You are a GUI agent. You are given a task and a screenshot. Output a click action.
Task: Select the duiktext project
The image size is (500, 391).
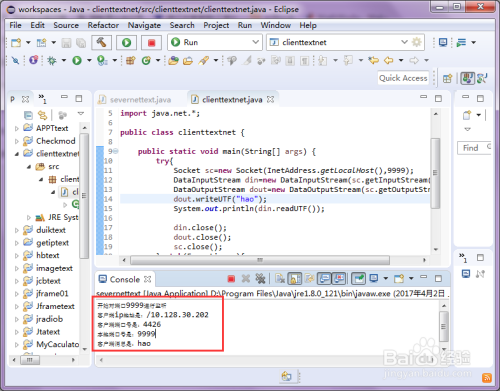pyautogui.click(x=51, y=230)
